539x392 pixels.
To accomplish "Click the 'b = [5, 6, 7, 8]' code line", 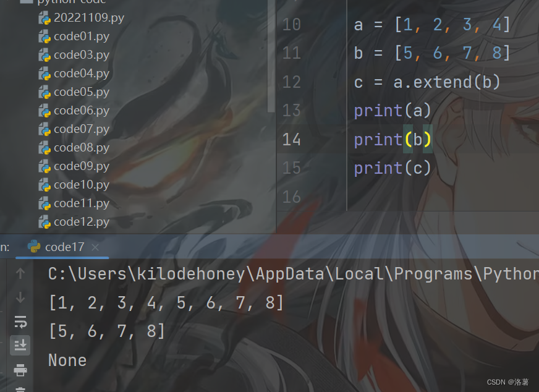I will click(x=432, y=53).
